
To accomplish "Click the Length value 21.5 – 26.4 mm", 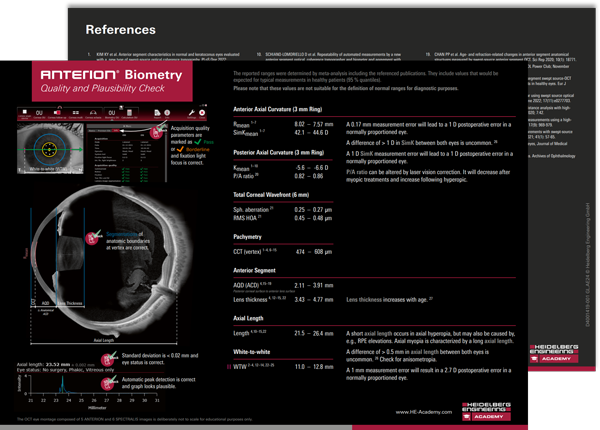I will (x=314, y=333).
